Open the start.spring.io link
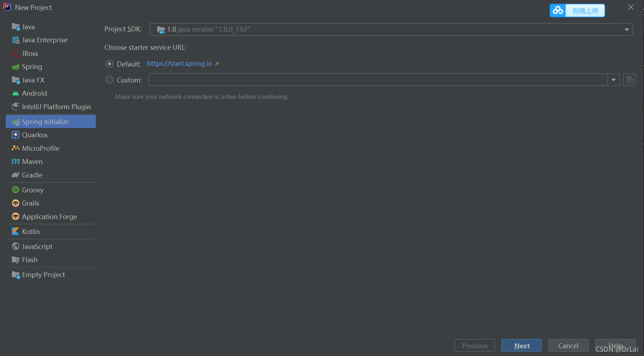Image resolution: width=644 pixels, height=356 pixels. coord(179,64)
